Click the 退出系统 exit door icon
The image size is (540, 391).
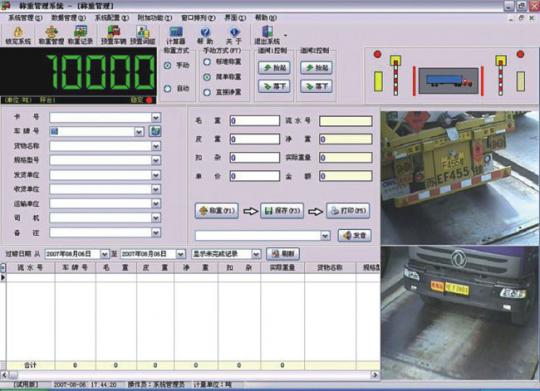[267, 32]
